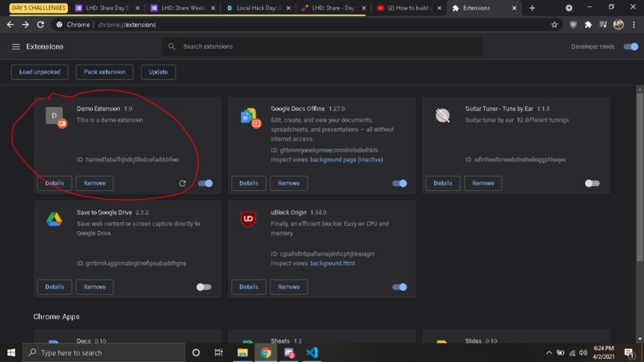Disable uBlock Origin toggle

[x=400, y=287]
